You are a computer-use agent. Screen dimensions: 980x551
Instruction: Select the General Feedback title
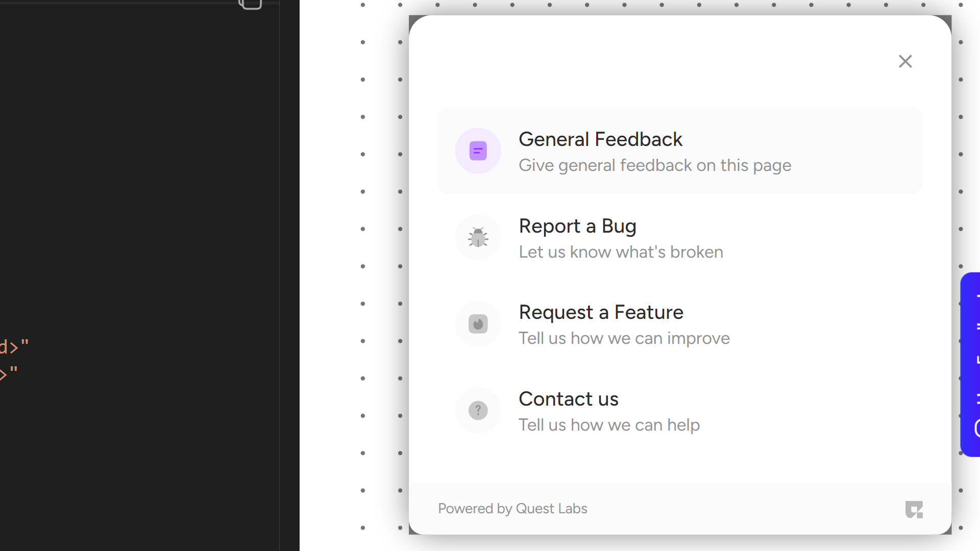pyautogui.click(x=600, y=139)
